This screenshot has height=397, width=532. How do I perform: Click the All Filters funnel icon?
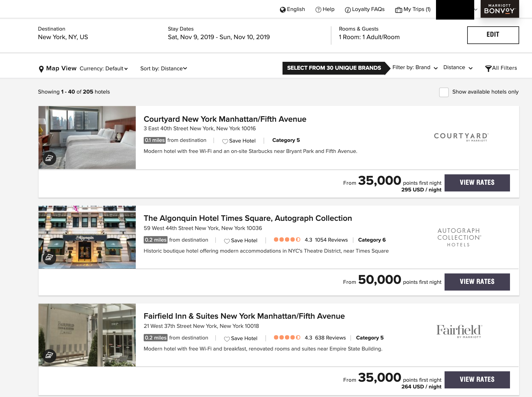(x=488, y=69)
